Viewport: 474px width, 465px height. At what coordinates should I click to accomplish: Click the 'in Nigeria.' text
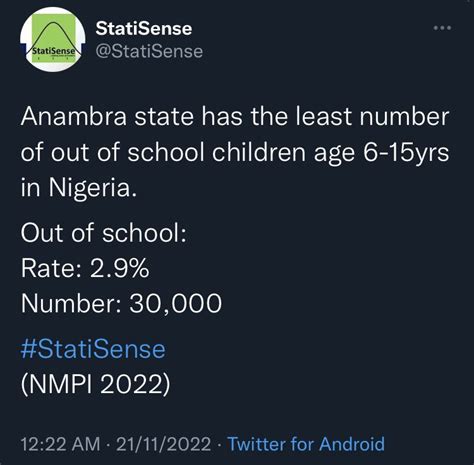pyautogui.click(x=79, y=187)
